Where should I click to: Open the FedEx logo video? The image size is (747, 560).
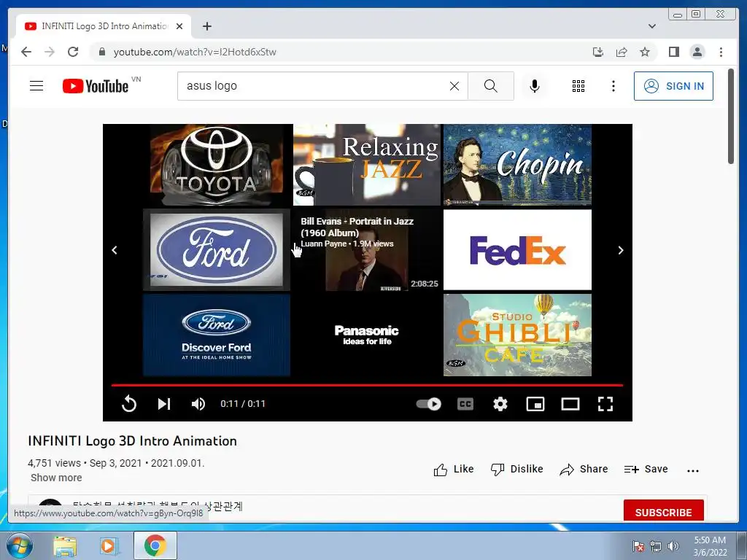click(517, 249)
